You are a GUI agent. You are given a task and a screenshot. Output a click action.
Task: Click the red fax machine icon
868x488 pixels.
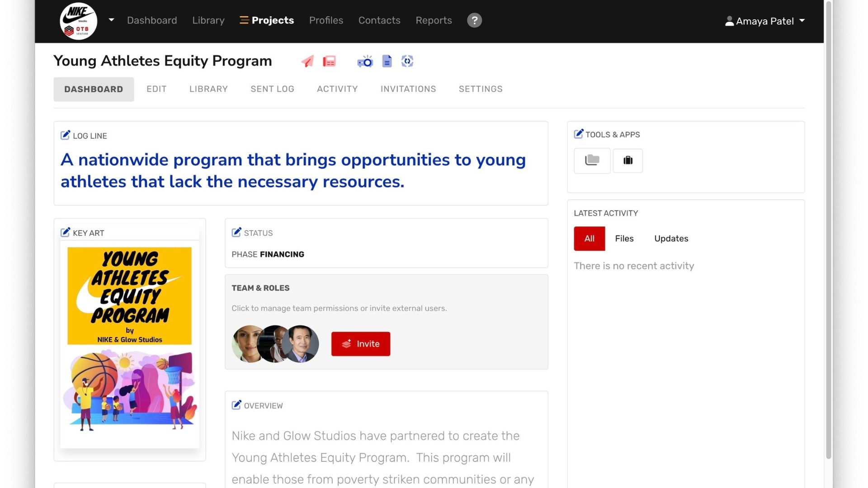pyautogui.click(x=329, y=61)
